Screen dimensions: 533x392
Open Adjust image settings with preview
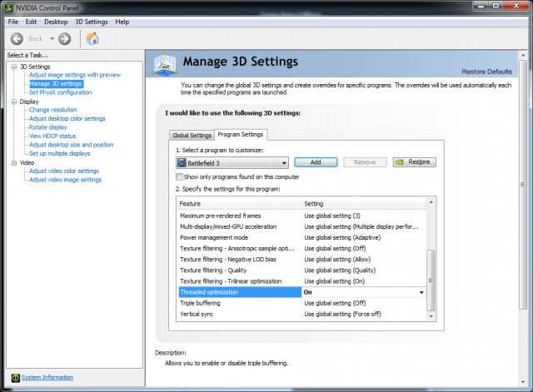[75, 75]
